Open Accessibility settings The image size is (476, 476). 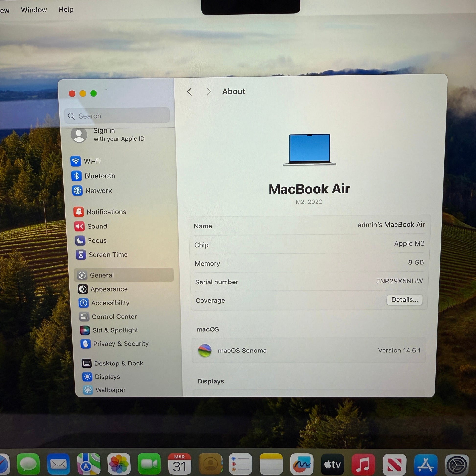104,303
